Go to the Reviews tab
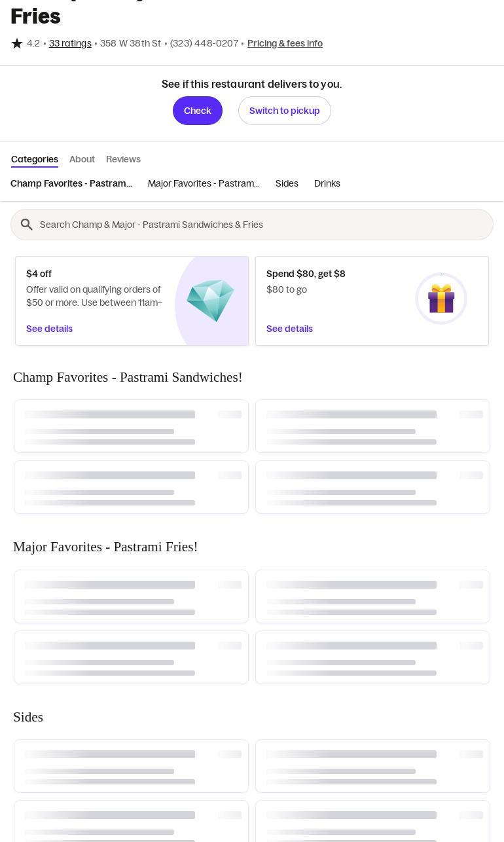This screenshot has width=504, height=842. [123, 159]
